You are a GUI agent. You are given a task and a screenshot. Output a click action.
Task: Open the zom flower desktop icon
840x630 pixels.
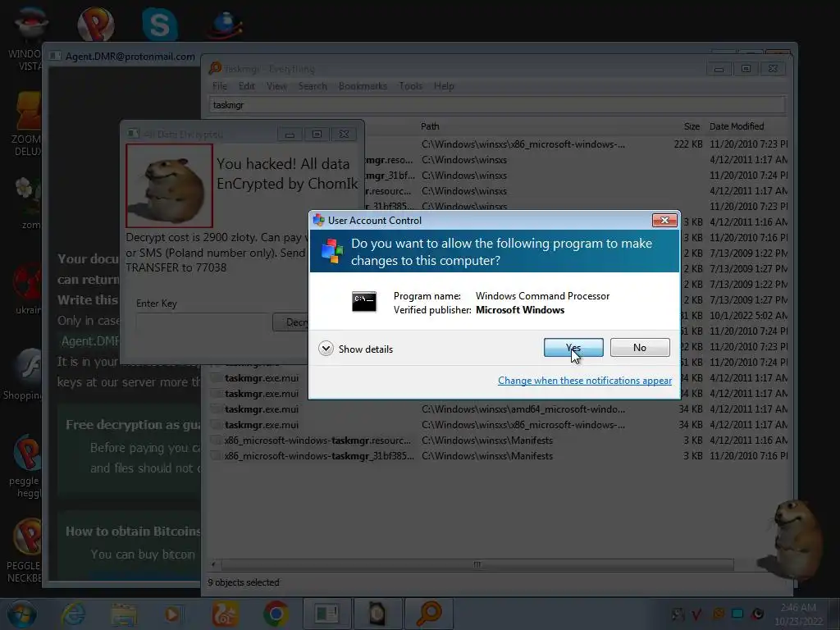[x=28, y=203]
